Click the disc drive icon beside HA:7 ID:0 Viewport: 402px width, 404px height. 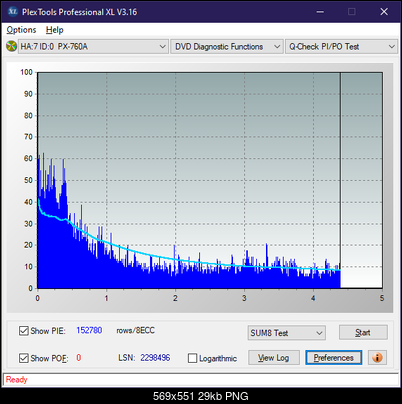(x=11, y=46)
